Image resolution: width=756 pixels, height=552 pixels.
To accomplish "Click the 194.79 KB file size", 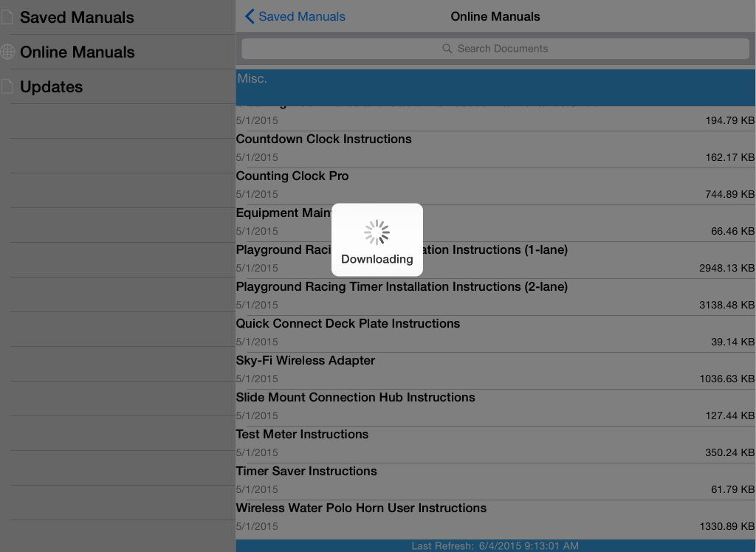I will [729, 120].
